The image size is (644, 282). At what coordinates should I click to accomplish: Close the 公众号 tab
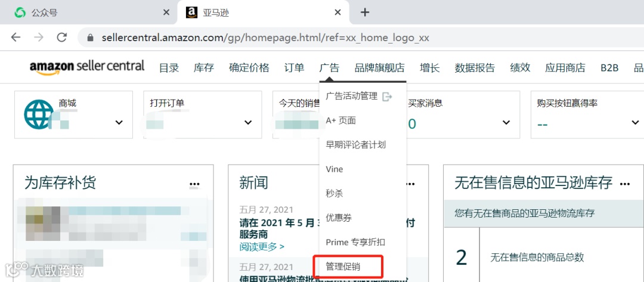tap(166, 13)
